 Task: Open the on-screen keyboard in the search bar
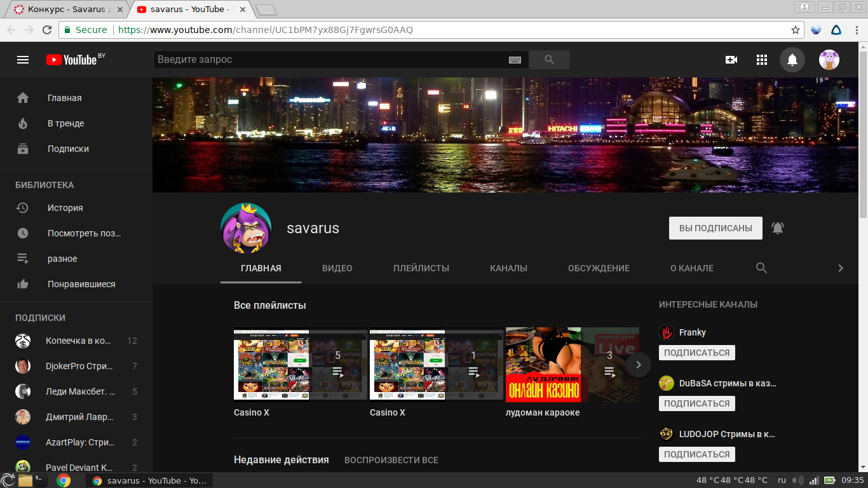[516, 59]
